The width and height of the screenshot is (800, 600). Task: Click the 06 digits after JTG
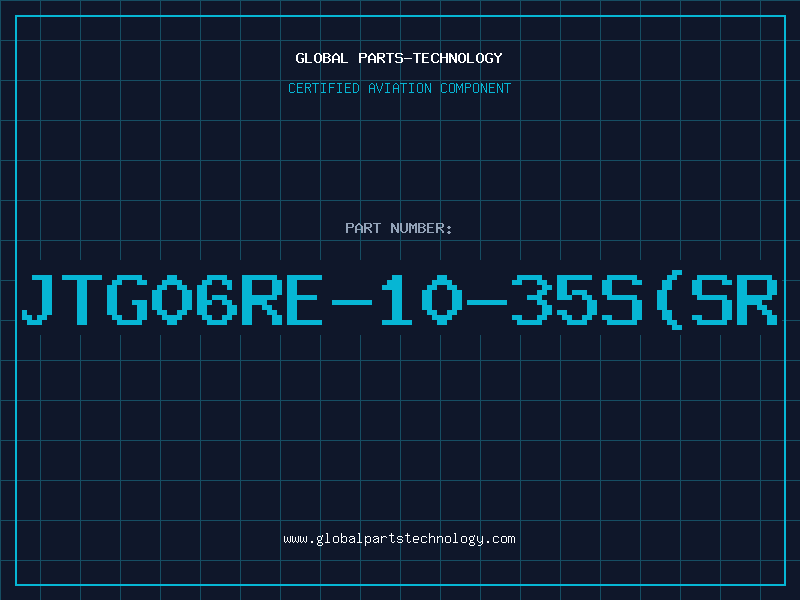(195, 300)
